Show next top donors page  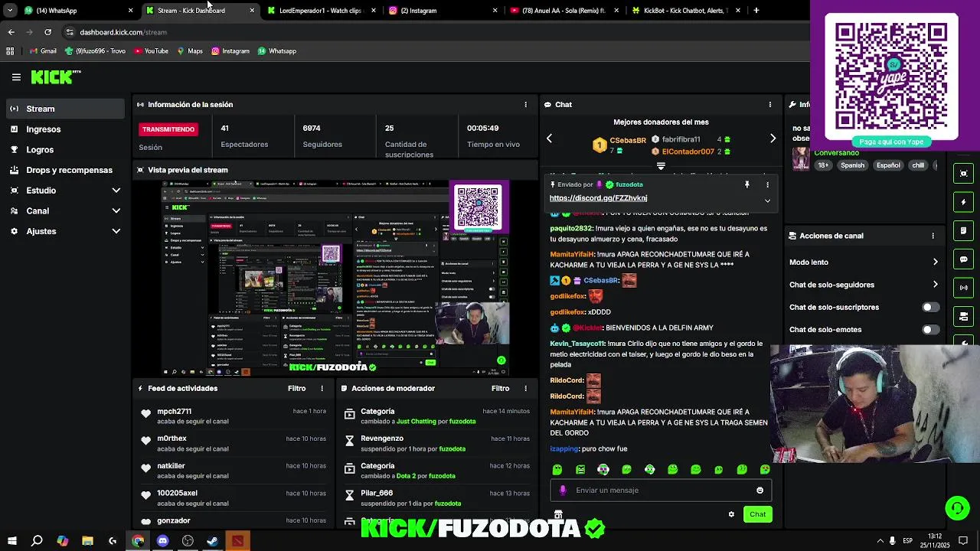[773, 139]
